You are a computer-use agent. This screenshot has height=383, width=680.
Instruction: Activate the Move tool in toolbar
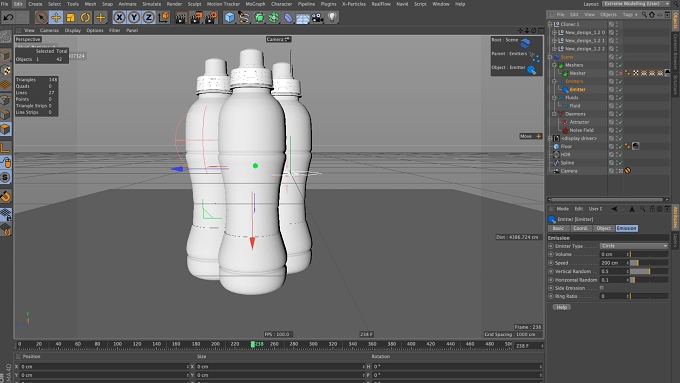pos(56,18)
